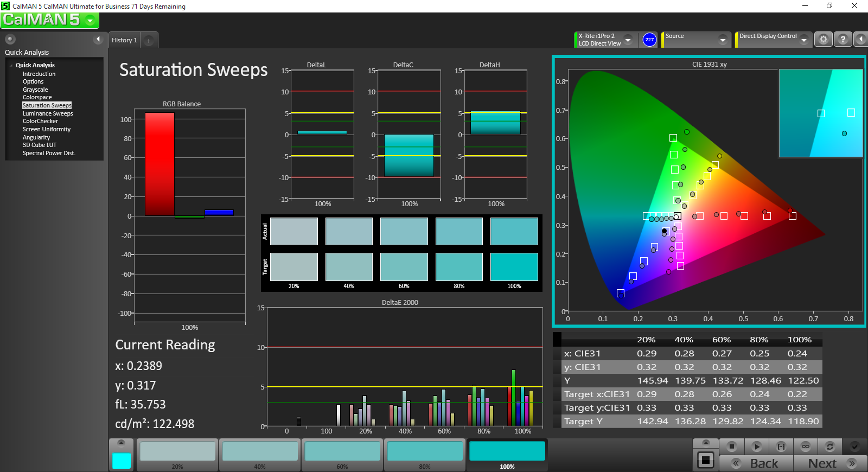868x472 pixels.
Task: Select the 20% saturation swatch in bottom strip
Action: (x=177, y=455)
